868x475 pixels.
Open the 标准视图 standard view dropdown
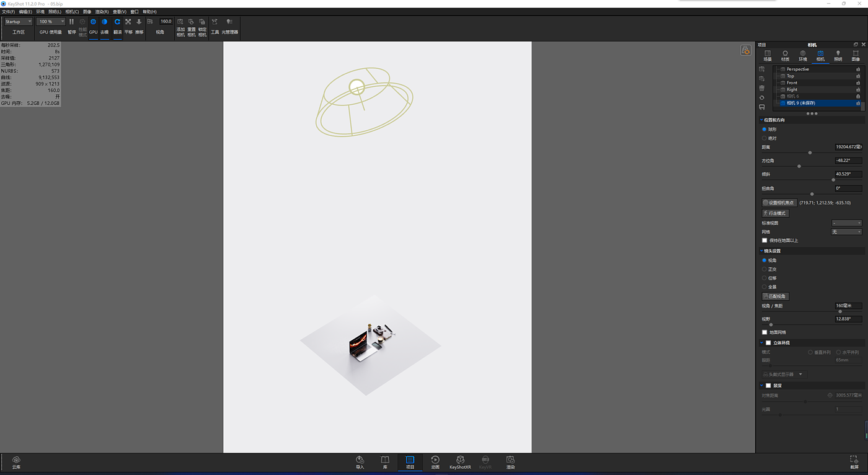pyautogui.click(x=846, y=223)
